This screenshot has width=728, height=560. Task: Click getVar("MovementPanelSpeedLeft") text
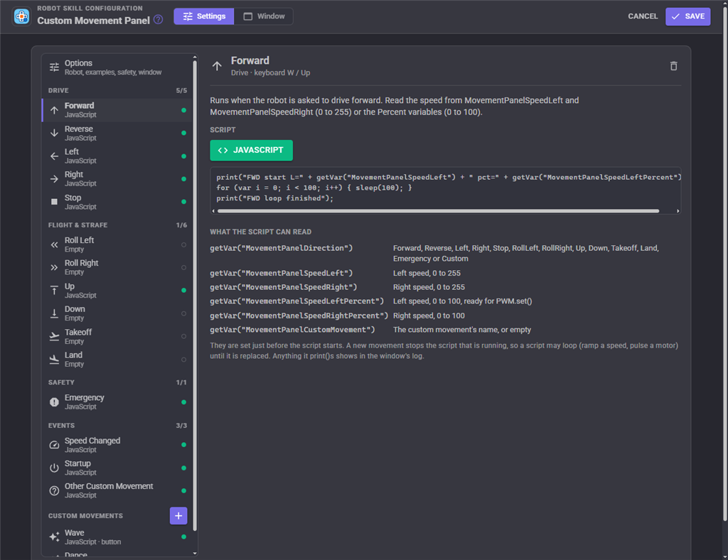click(281, 274)
